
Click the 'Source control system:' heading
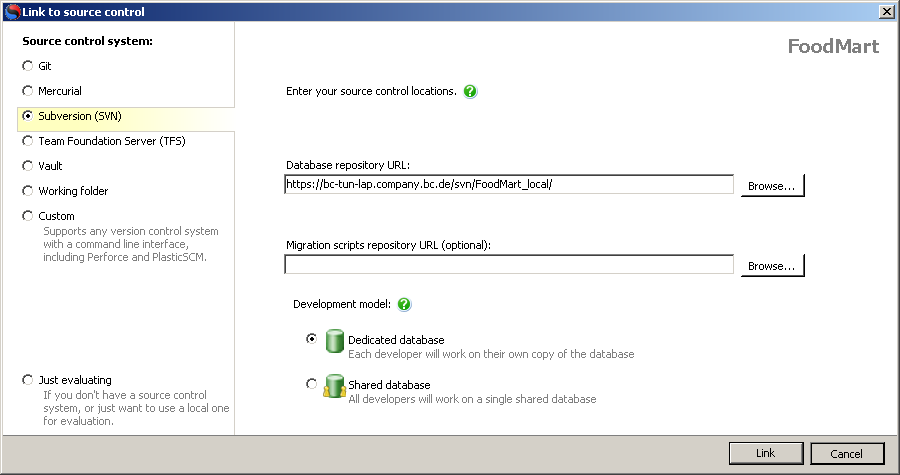pyautogui.click(x=87, y=41)
